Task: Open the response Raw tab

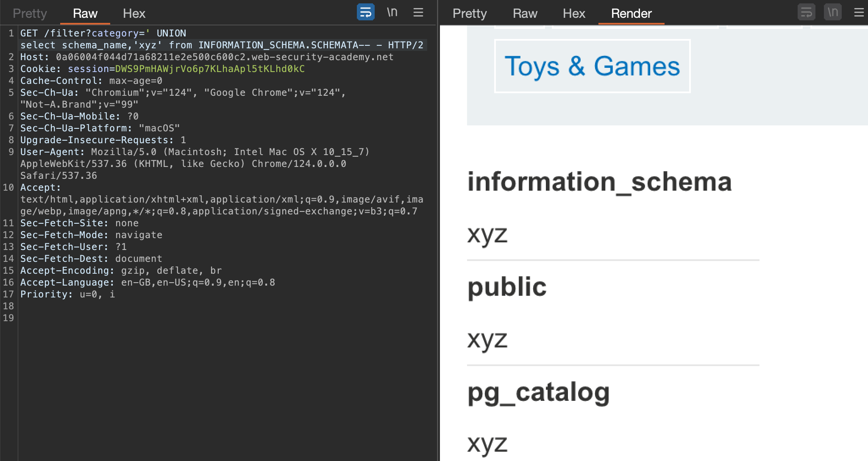Action: pyautogui.click(x=525, y=14)
